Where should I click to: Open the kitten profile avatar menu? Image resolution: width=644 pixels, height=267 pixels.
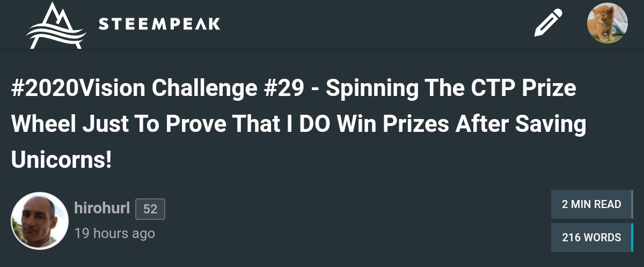(607, 23)
